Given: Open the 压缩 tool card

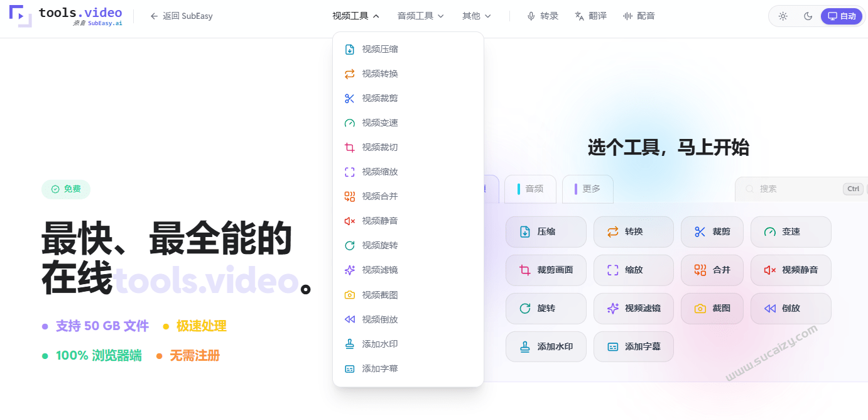Looking at the screenshot, I should 546,232.
